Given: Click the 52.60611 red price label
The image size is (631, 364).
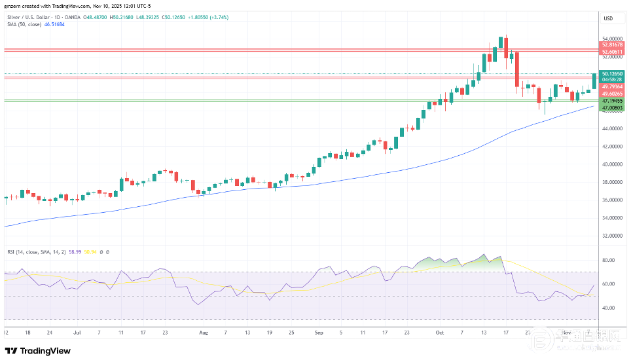Looking at the screenshot, I should point(612,51).
